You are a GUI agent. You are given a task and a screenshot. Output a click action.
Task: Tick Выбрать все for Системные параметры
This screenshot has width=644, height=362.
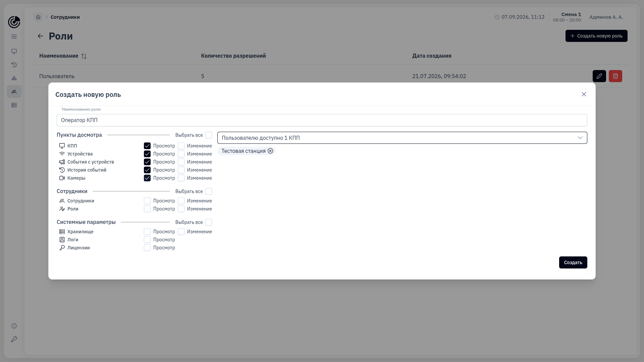click(209, 222)
